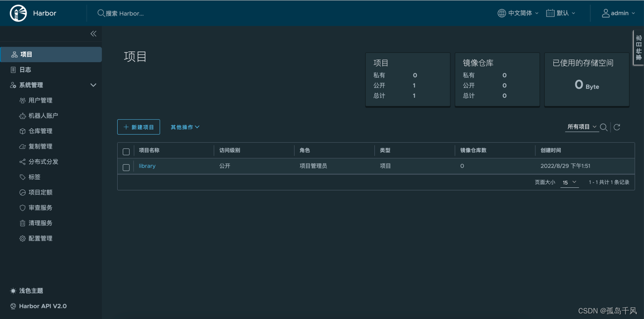Open the 所有项目 filter dropdown
Viewport: 644px width, 319px height.
pos(582,127)
